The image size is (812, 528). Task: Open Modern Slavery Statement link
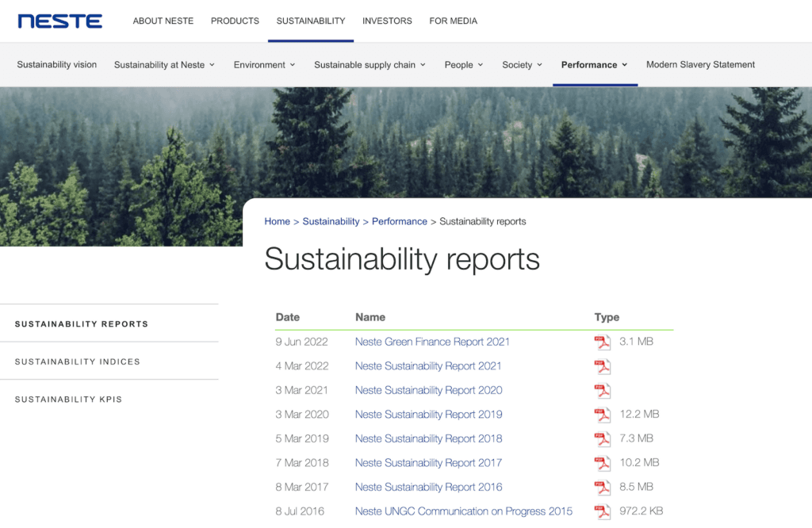[x=700, y=65]
